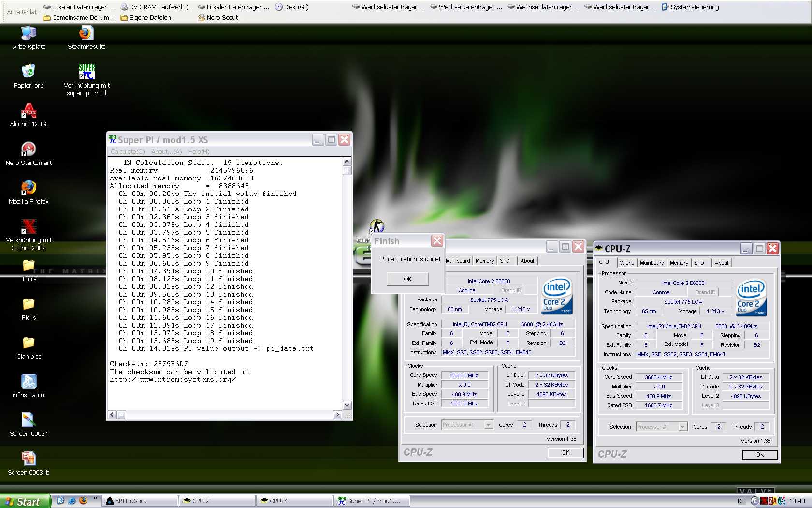Launch Nero Scout from the top toolbar
Viewport: 812px width, 508px height.
[x=217, y=17]
